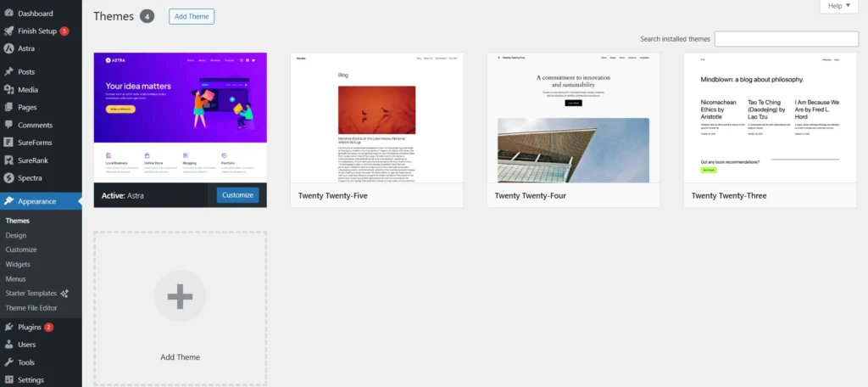Open the Menus submenu item
This screenshot has height=387, width=868.
coord(15,279)
